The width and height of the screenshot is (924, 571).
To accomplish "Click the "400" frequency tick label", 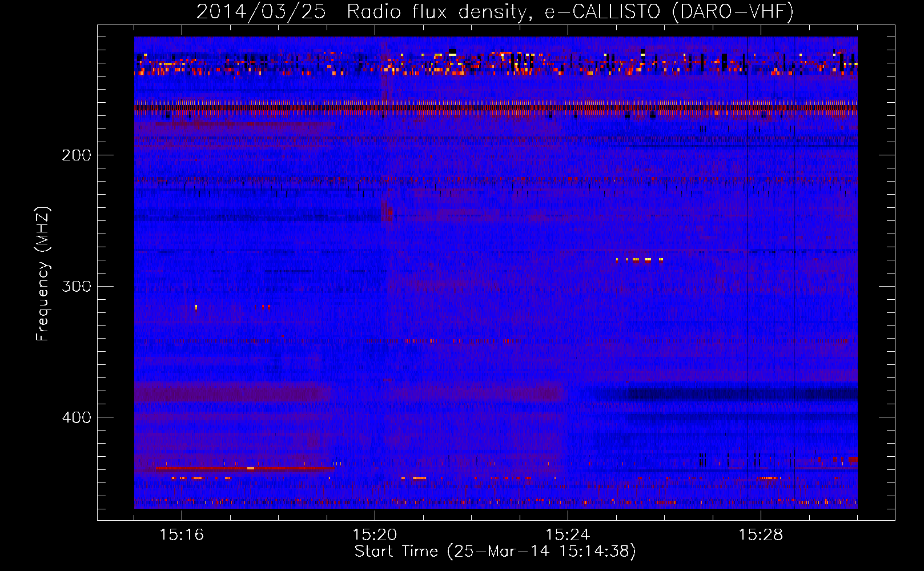I will pos(77,417).
